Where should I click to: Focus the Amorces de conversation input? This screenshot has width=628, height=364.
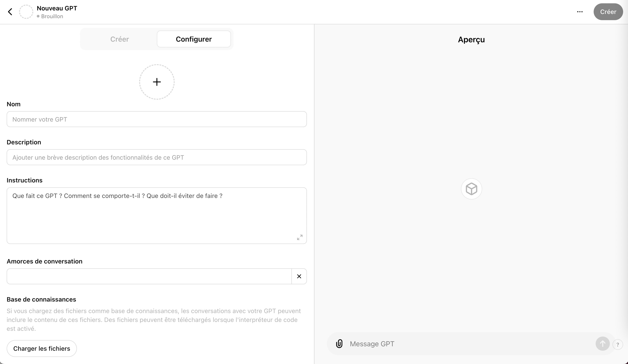[x=149, y=276]
